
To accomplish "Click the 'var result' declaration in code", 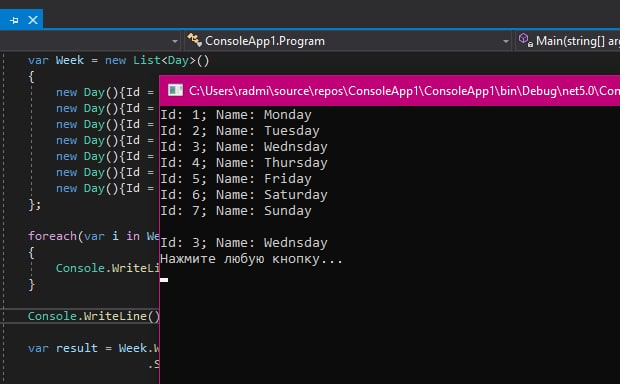I will [x=62, y=348].
